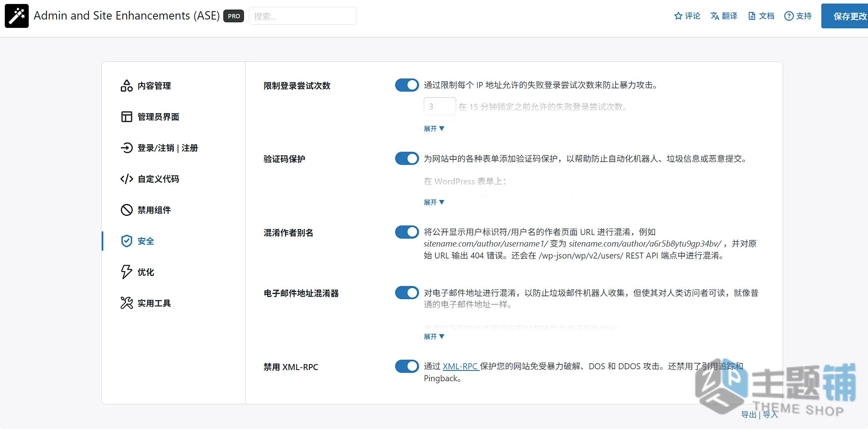
Task: Switch off 电子邮件地址混淆器 toggle
Action: pos(407,293)
